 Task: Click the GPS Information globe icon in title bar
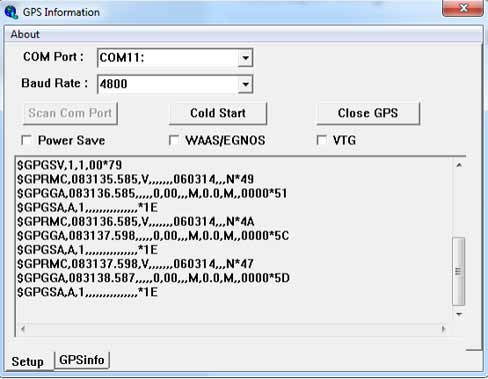click(11, 12)
